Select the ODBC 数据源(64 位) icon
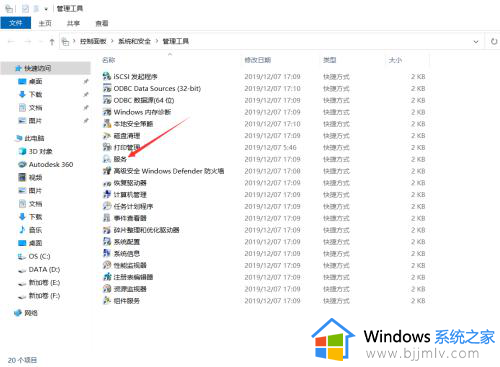Screen dimensions: 500x367 click(x=107, y=100)
